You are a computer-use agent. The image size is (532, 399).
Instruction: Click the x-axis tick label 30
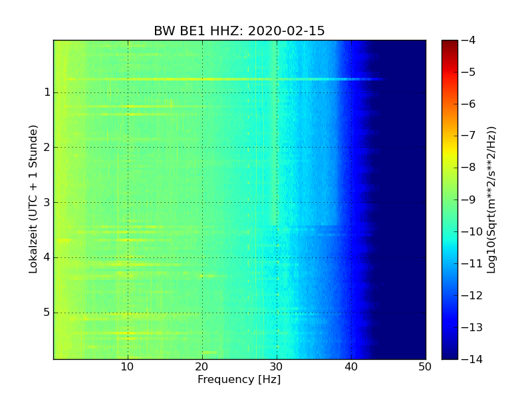[277, 367]
